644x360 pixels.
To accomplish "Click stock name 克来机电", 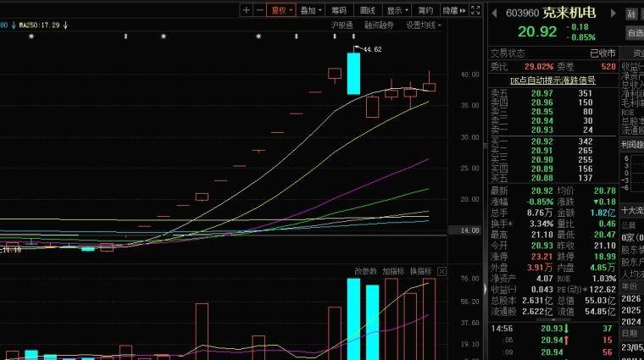I will 569,13.
